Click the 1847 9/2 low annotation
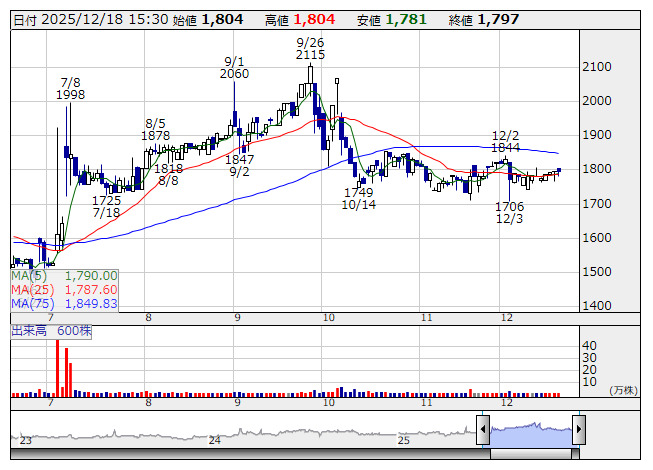Viewport: 653px width, 470px height. [239, 165]
